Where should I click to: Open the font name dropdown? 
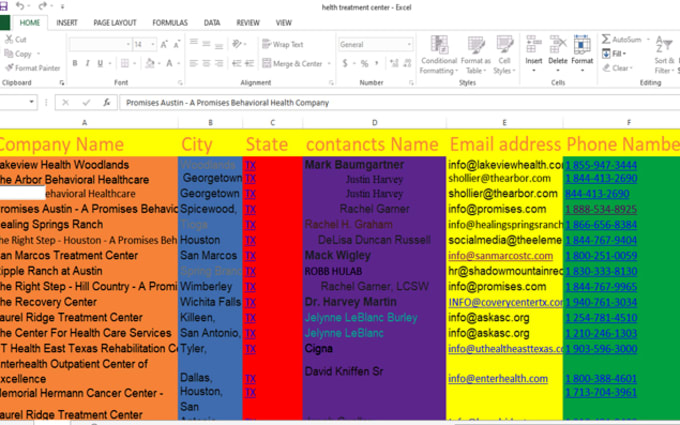point(128,44)
